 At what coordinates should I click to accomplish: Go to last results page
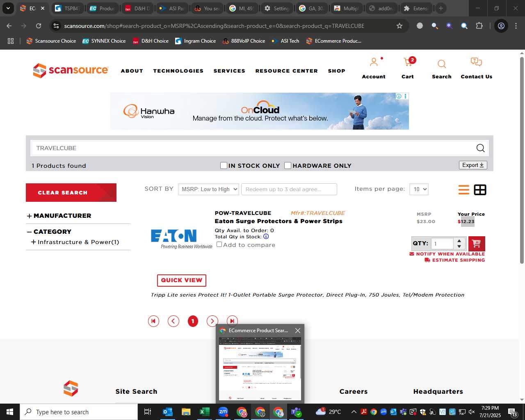coord(232,321)
